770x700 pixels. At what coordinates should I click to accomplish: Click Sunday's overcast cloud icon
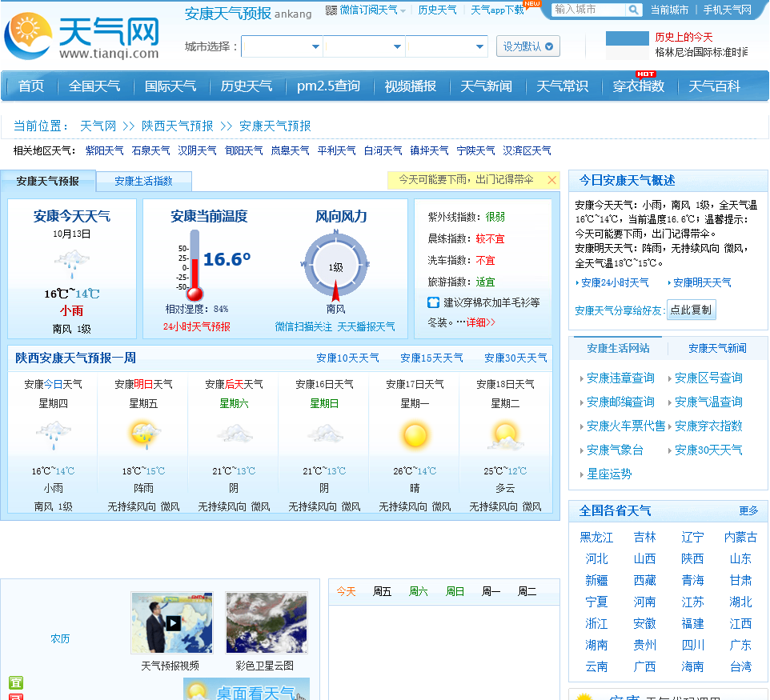tap(325, 434)
